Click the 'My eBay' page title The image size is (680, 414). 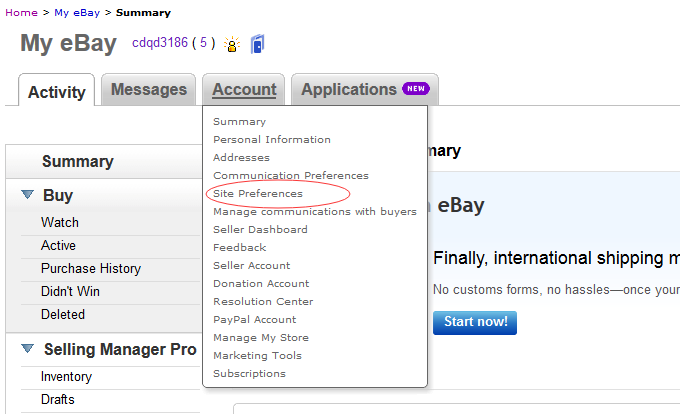pos(68,43)
